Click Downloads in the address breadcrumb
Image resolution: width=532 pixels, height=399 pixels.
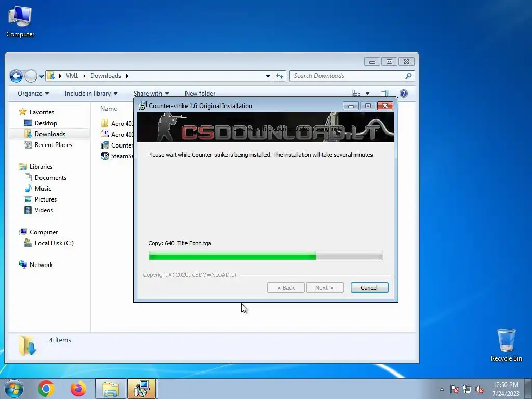(105, 76)
